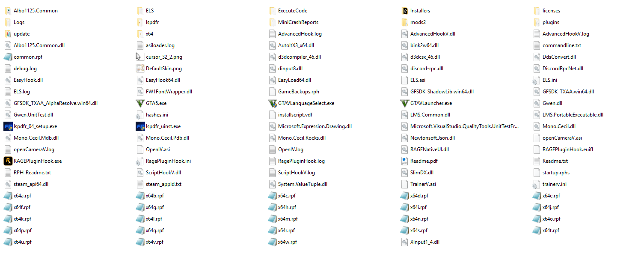This screenshot has width=644, height=272.
Task: Click the Installers folder icon
Action: click(405, 11)
